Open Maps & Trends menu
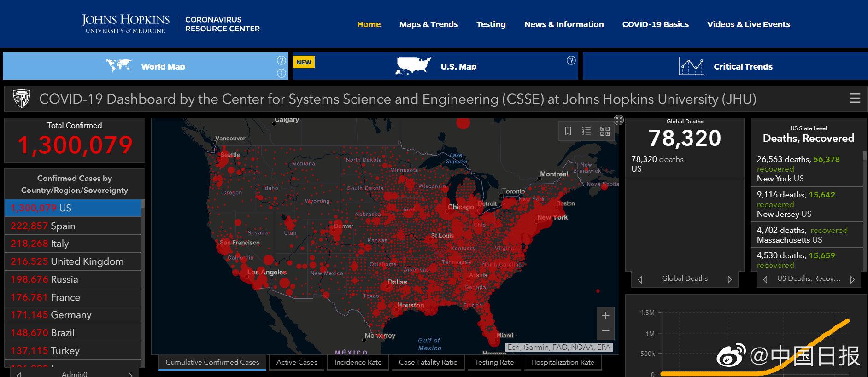 (428, 24)
